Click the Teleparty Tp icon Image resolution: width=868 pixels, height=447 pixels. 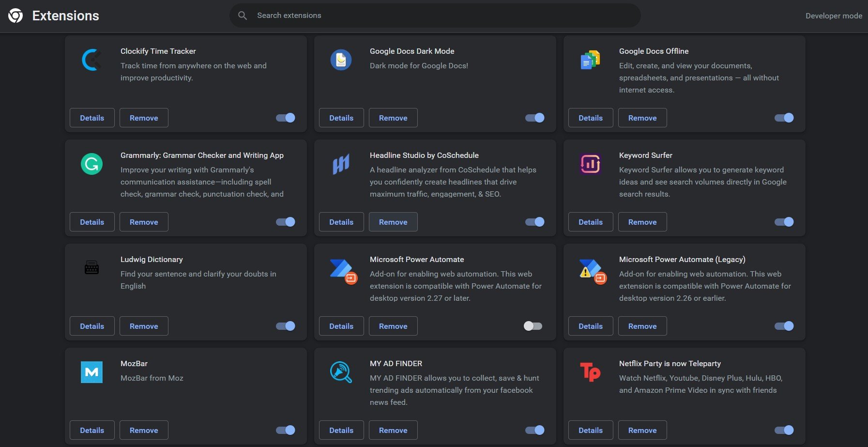click(x=590, y=372)
